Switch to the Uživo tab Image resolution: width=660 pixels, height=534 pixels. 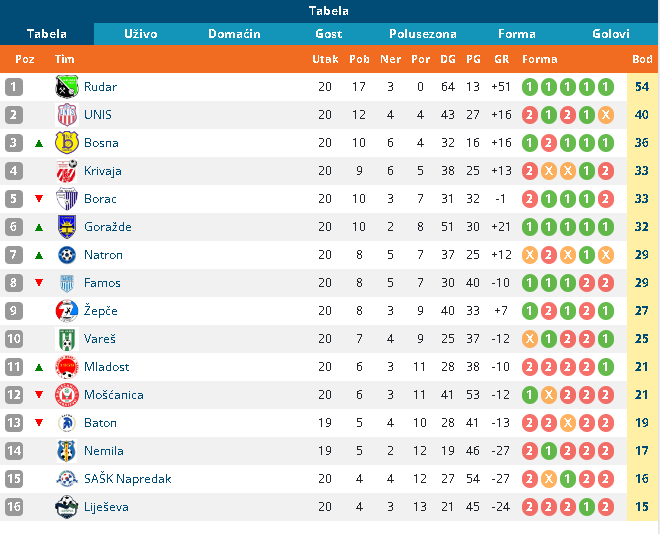pyautogui.click(x=141, y=34)
